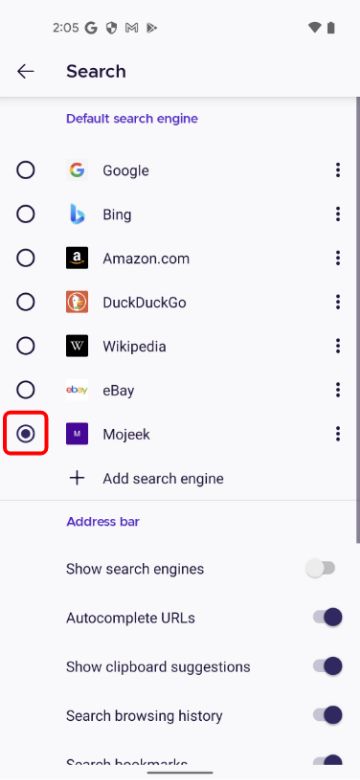Screen dimensions: 360x780
Task: Enable the Show search engines switch
Action: click(x=321, y=568)
